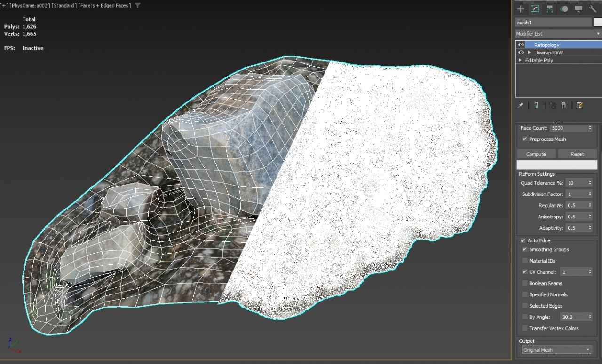Pin the modifier stack
The width and height of the screenshot is (602, 364).
click(520, 105)
